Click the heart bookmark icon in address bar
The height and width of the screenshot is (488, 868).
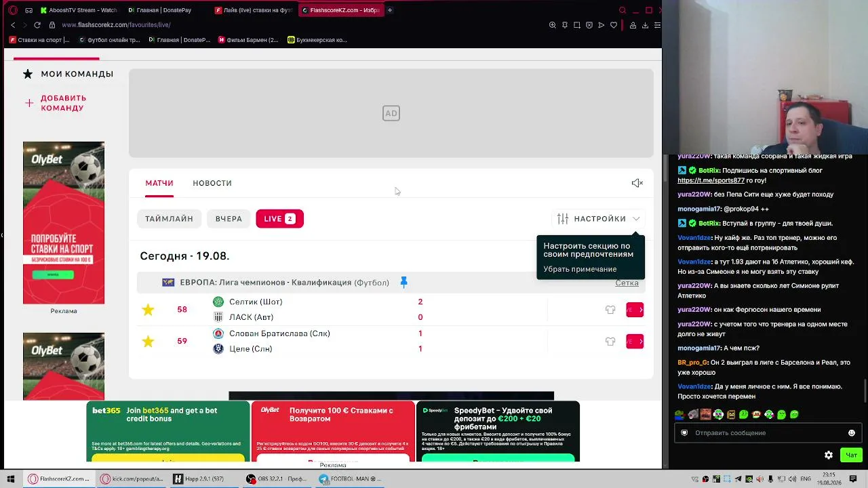tap(614, 25)
